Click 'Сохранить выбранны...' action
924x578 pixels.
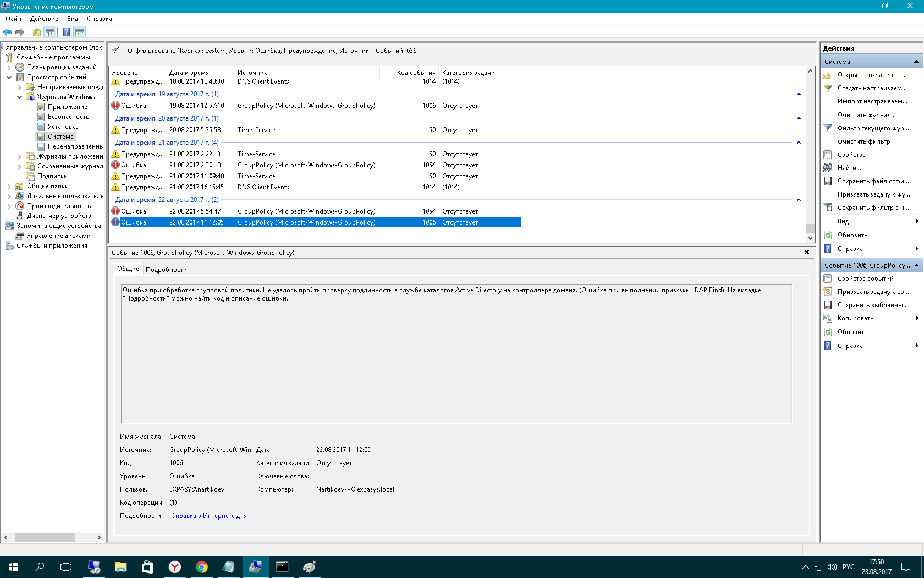872,305
